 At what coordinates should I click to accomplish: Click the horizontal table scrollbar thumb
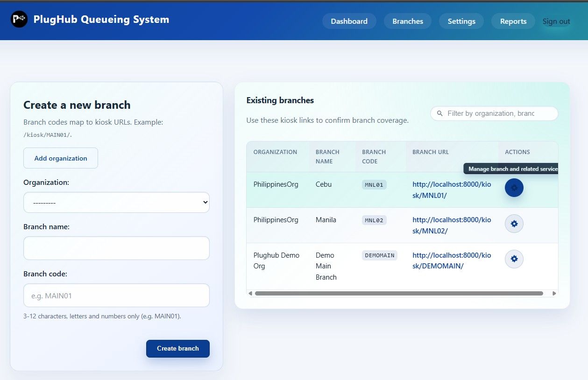(x=398, y=294)
